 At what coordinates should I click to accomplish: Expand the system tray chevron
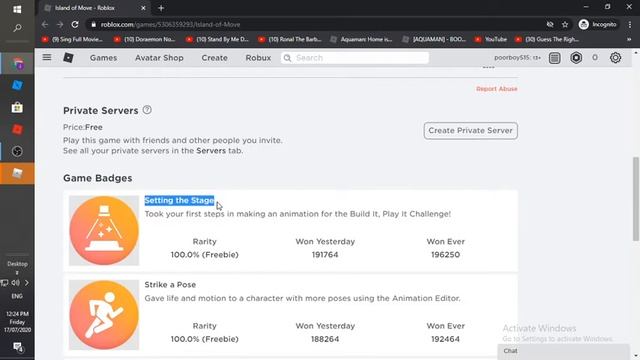(27, 282)
